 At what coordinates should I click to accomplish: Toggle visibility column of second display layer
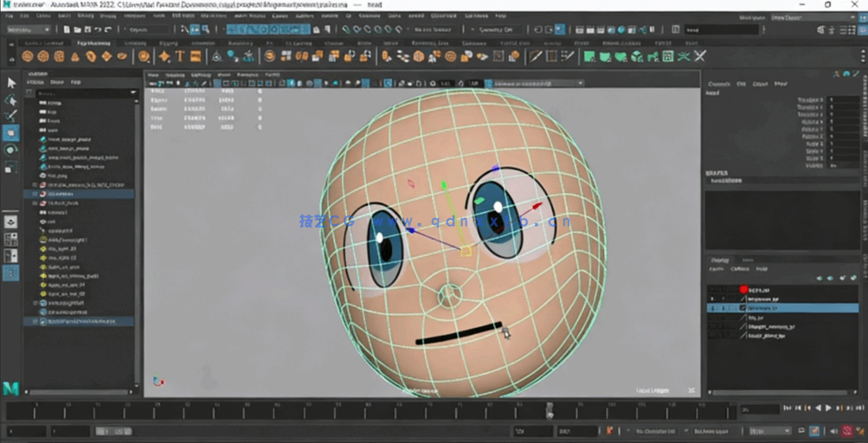click(x=713, y=299)
